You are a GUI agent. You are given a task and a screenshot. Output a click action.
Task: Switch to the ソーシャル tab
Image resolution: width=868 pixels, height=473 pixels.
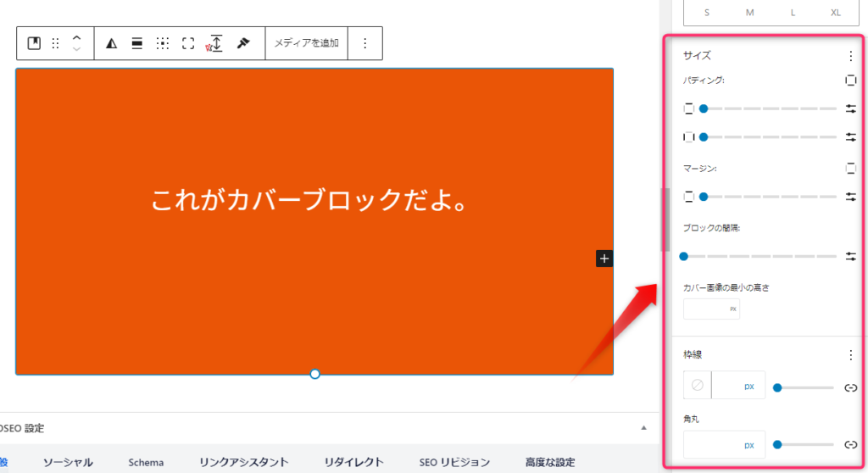tap(68, 462)
